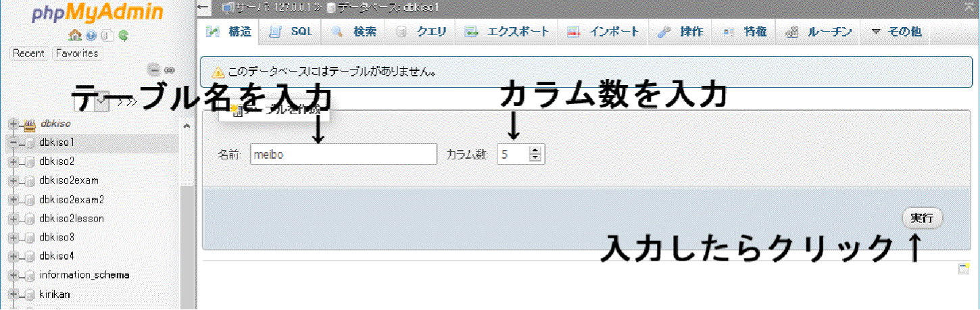Expand the information_schema tree node
The image size is (980, 310).
(13, 276)
